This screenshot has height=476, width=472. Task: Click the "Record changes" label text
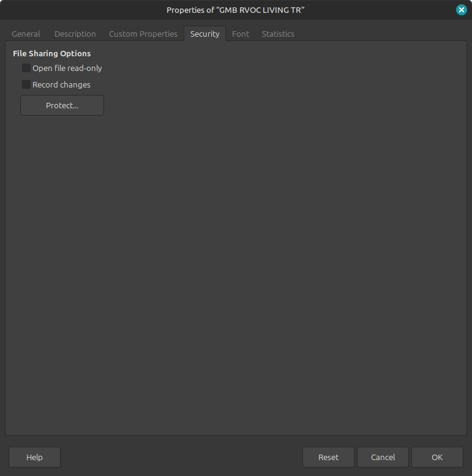point(61,85)
